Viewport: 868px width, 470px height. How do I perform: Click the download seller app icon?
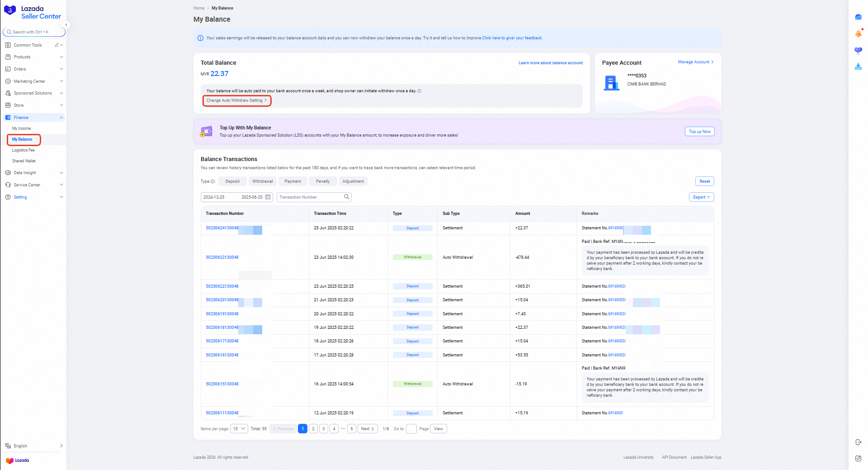point(858,66)
